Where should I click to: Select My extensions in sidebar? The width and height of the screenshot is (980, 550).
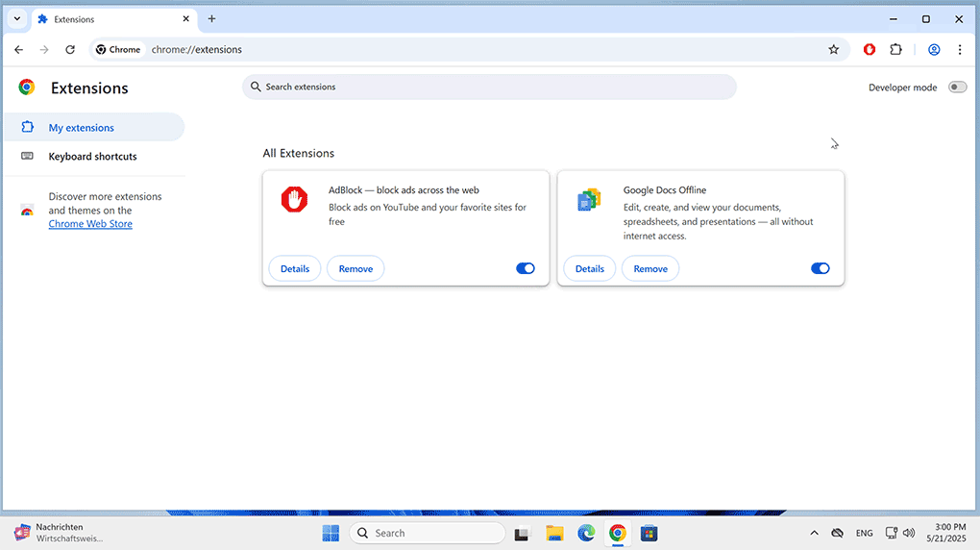point(94,127)
